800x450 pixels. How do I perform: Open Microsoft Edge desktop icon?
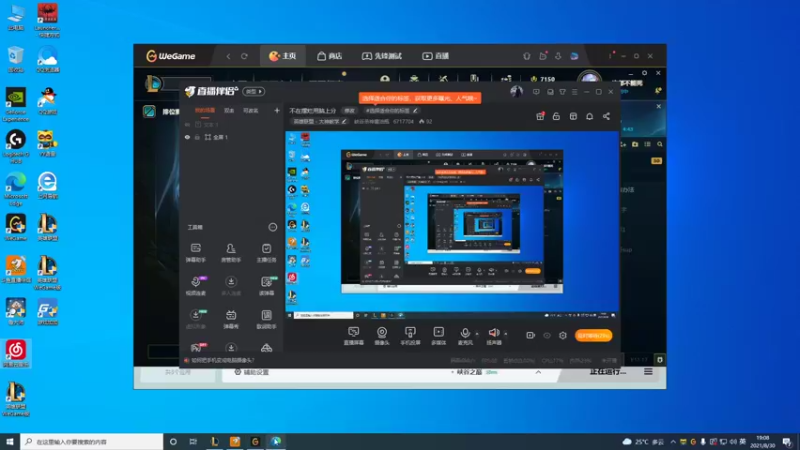coord(15,189)
